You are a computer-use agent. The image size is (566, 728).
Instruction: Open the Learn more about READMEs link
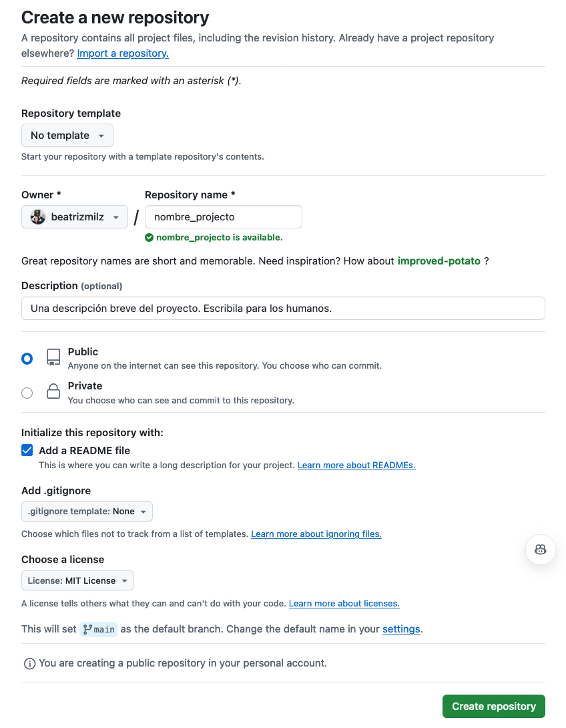tap(356, 465)
